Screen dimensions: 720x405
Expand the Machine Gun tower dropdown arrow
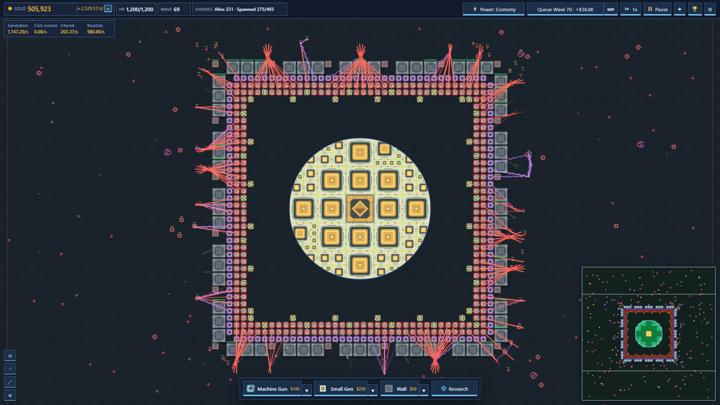pos(307,389)
